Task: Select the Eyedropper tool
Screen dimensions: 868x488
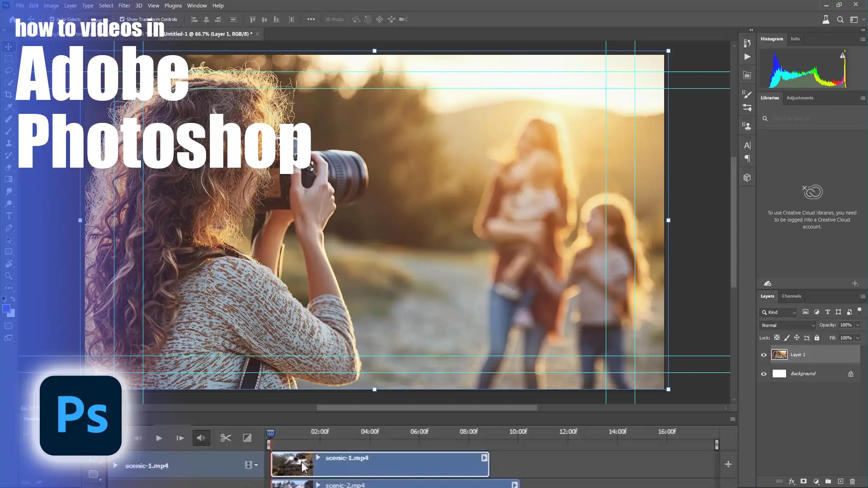Action: 9,107
